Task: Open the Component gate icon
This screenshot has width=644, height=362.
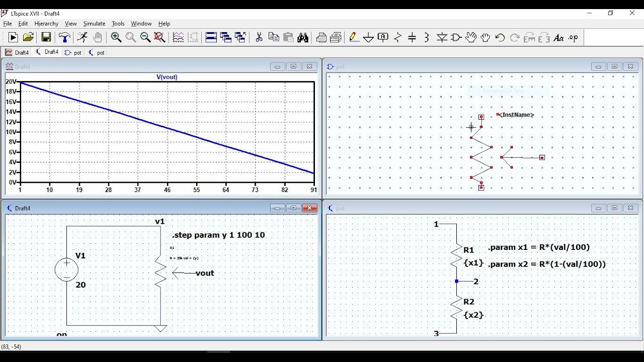Action: [456, 37]
